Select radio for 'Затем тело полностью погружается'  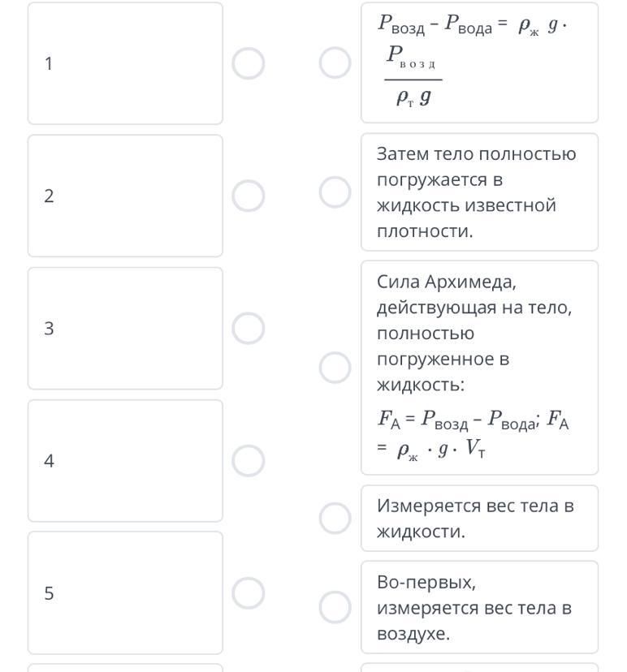335,192
